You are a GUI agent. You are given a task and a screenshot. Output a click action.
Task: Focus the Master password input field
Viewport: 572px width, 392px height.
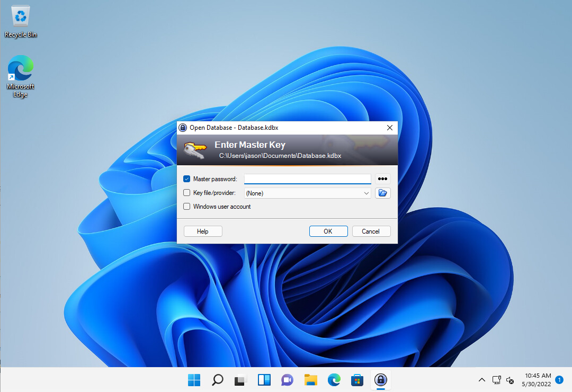(x=307, y=179)
